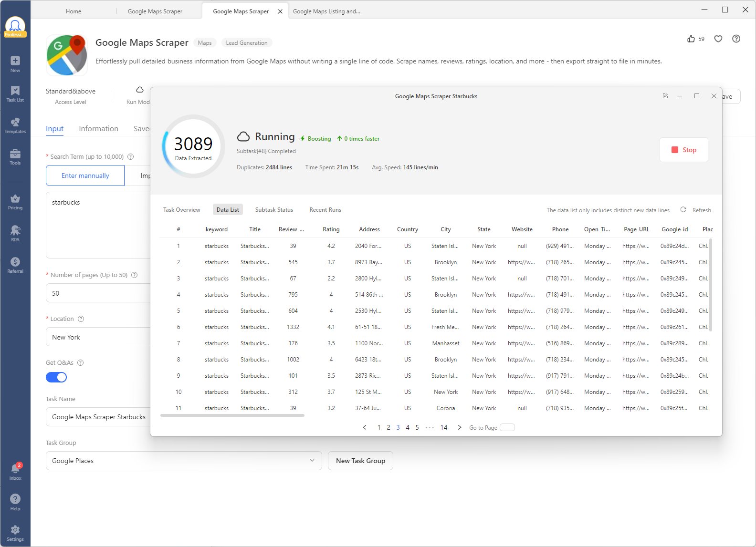The height and width of the screenshot is (547, 756).
Task: Open Pricing in the sidebar
Action: pos(15,202)
